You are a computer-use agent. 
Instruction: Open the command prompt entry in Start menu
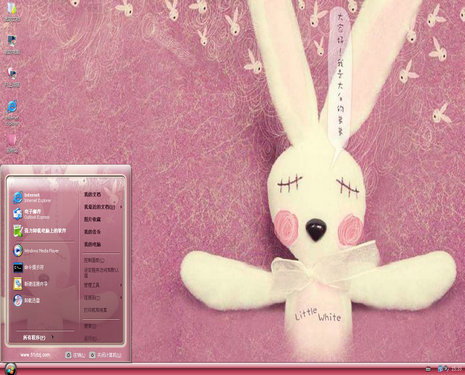click(28, 267)
